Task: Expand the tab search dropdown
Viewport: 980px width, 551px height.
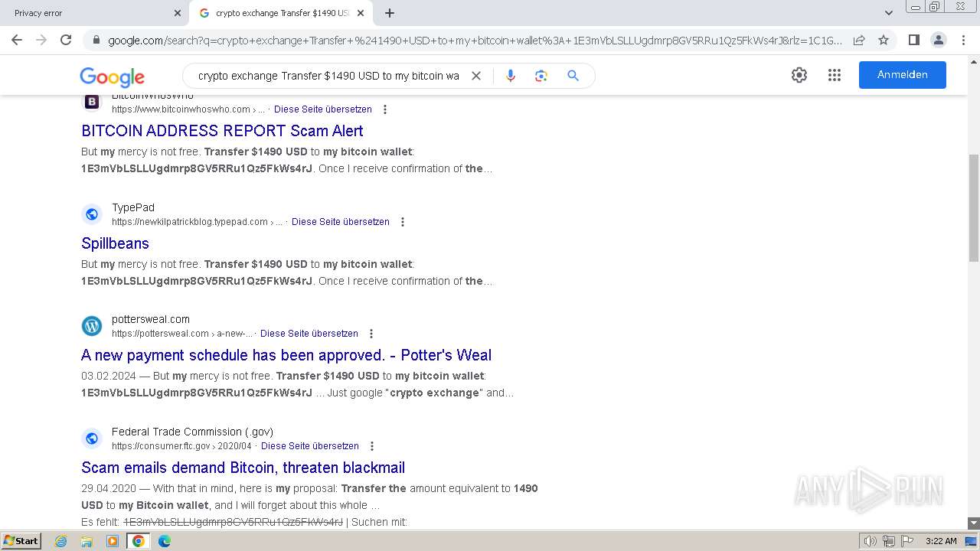Action: (x=889, y=13)
